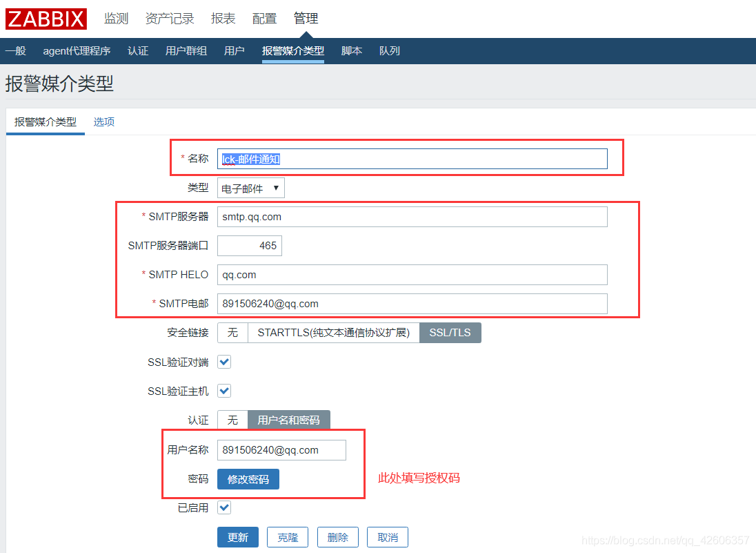Open the 配置 top menu

(x=264, y=19)
